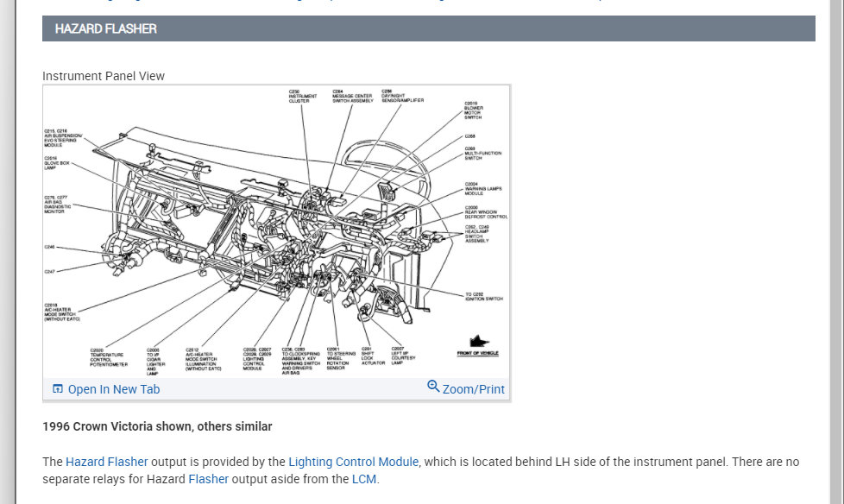Image resolution: width=844 pixels, height=504 pixels.
Task: Click the 'BLOWER MOTOR SWITCH' label
Action: point(474,110)
